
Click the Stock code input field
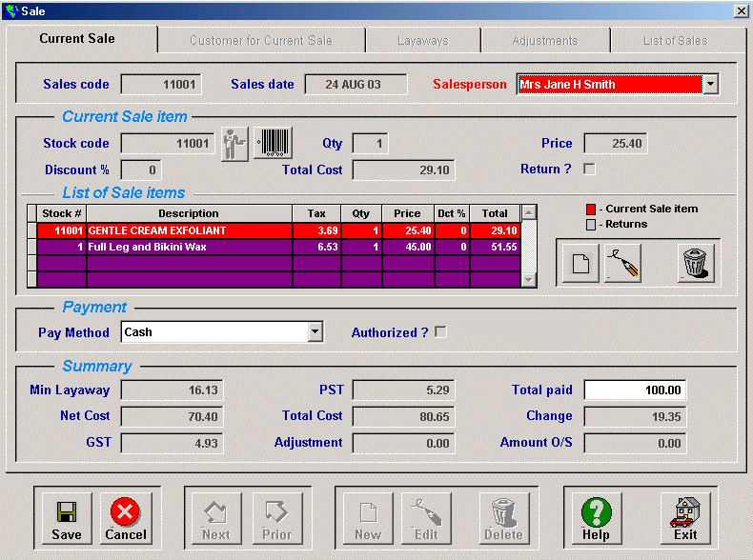[x=168, y=144]
